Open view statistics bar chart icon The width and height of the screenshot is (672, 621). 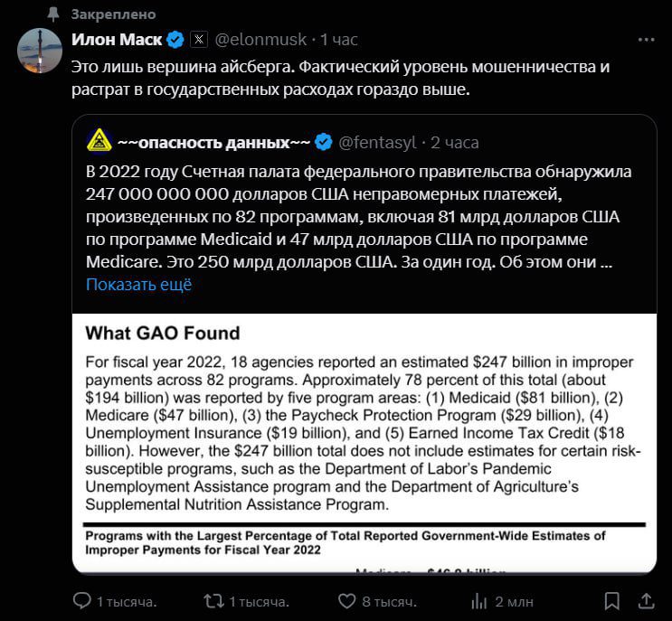479,601
